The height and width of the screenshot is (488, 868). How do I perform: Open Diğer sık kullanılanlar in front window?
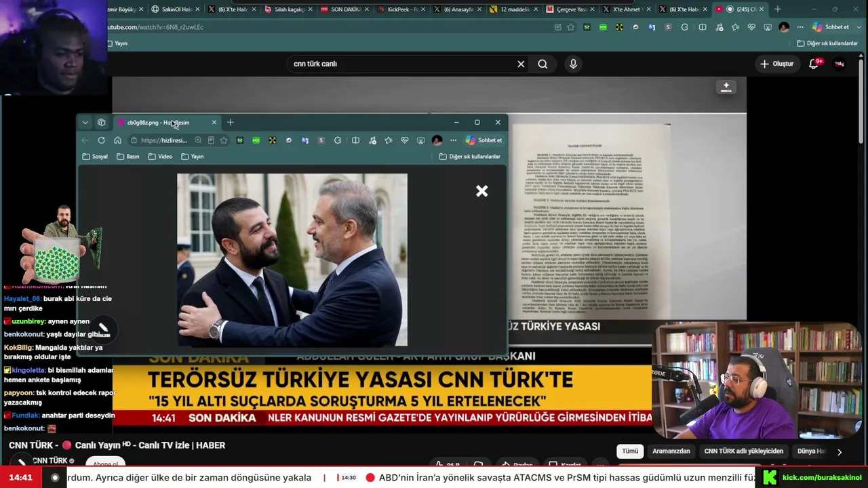coord(469,157)
